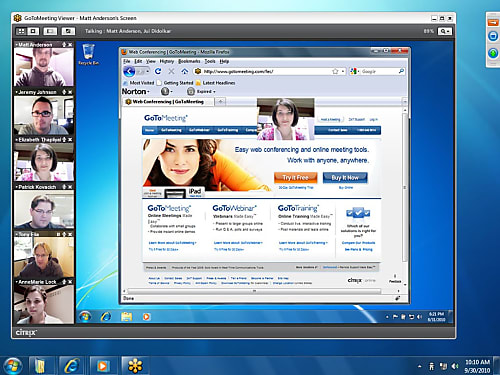
Task: Click Matt Anderson's webcam thumbnail
Action: click(x=44, y=67)
